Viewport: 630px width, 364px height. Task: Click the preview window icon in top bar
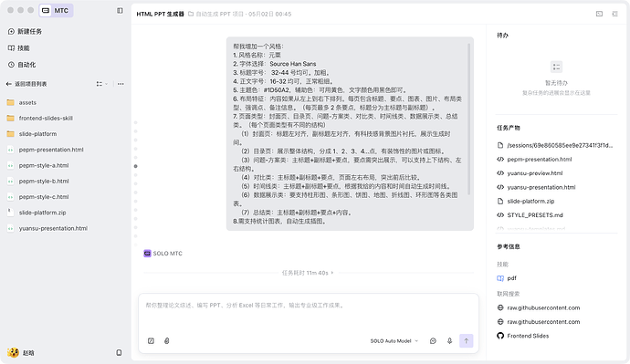599,14
